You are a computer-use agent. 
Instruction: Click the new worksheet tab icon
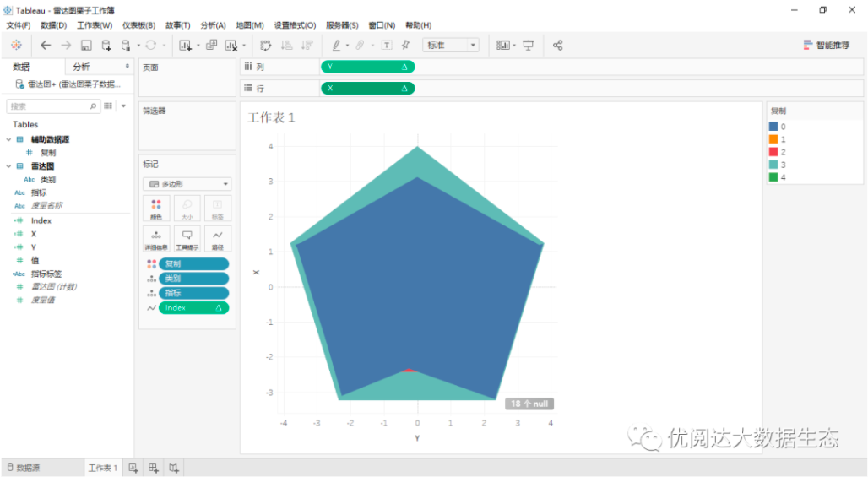[133, 468]
